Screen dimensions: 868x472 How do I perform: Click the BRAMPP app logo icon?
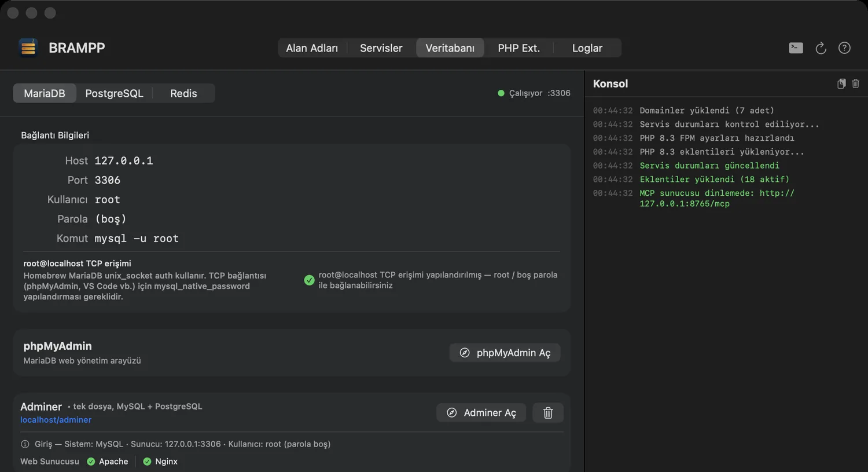point(28,47)
